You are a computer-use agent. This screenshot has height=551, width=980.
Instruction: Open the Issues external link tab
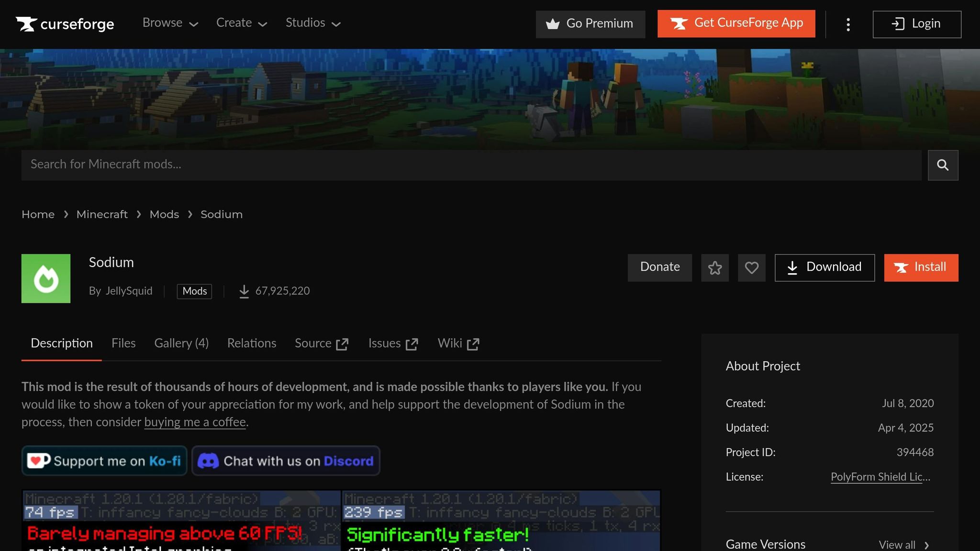tap(393, 343)
